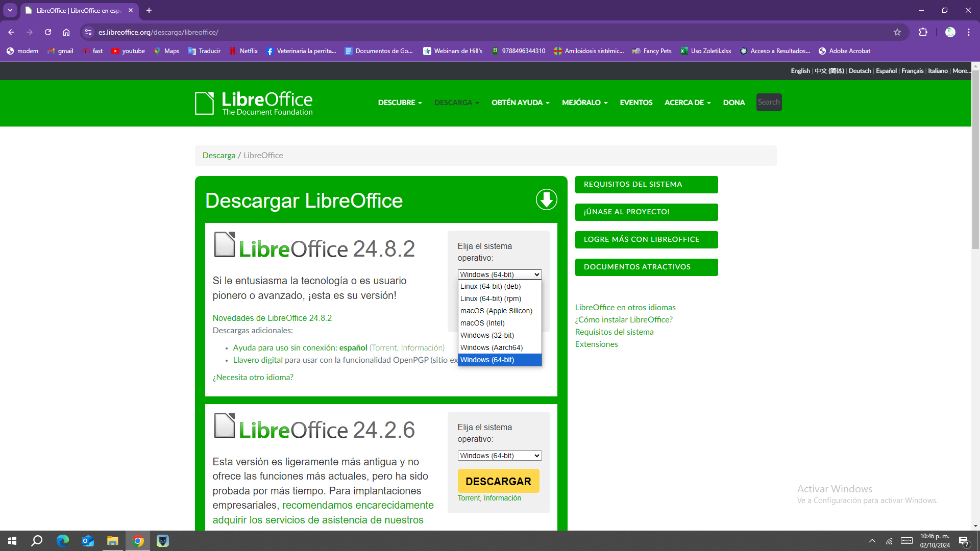
Task: Collapse OS dropdown for LibreOffice 24.8.2
Action: click(500, 274)
